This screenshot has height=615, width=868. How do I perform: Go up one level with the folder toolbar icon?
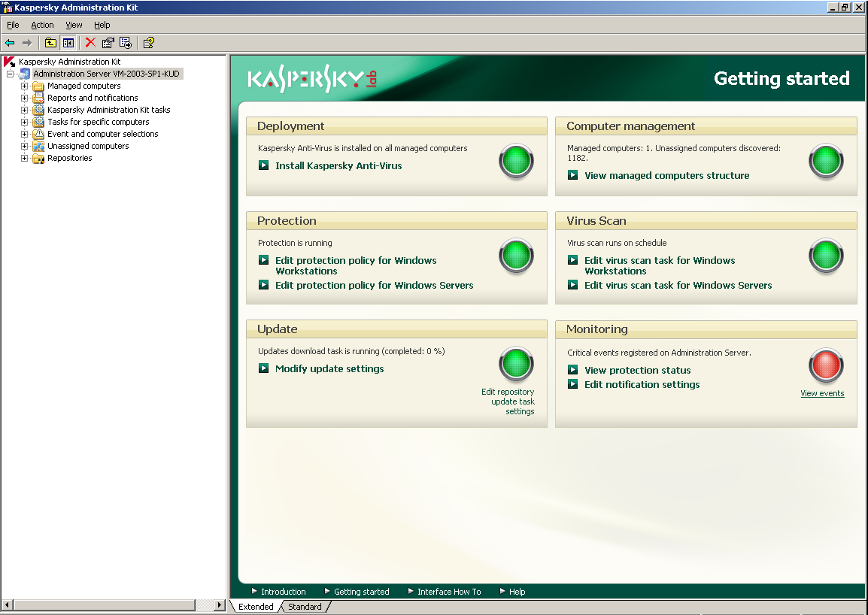[50, 43]
